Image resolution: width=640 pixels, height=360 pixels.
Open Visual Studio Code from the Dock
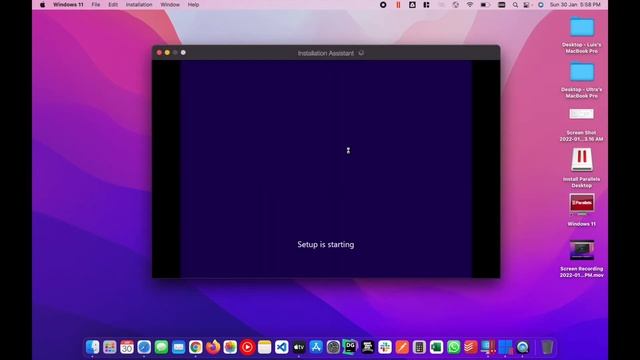(282, 347)
